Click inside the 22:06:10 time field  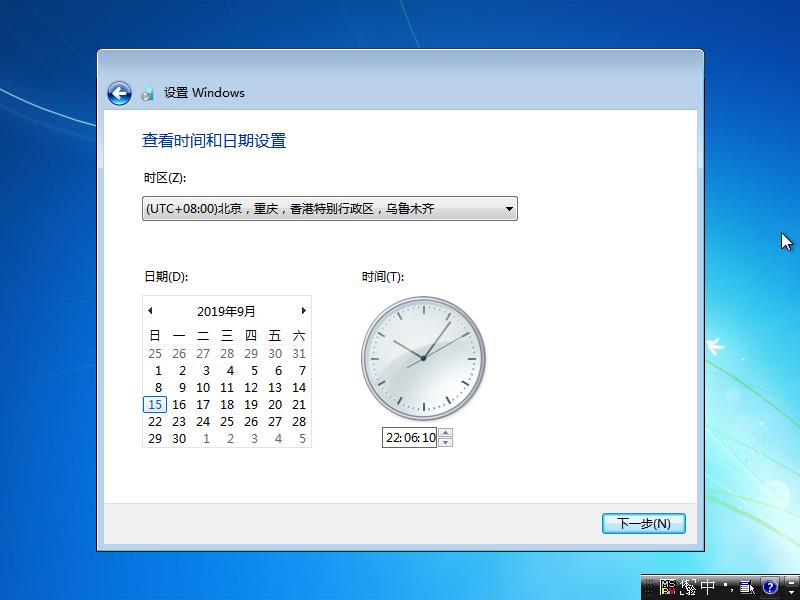[410, 437]
